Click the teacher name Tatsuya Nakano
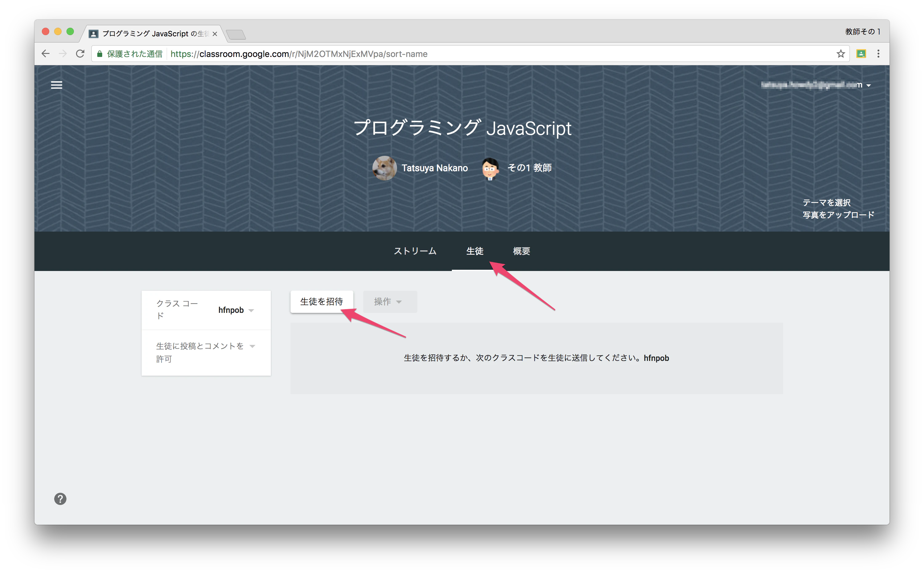Screen dimensions: 924x574 point(435,168)
